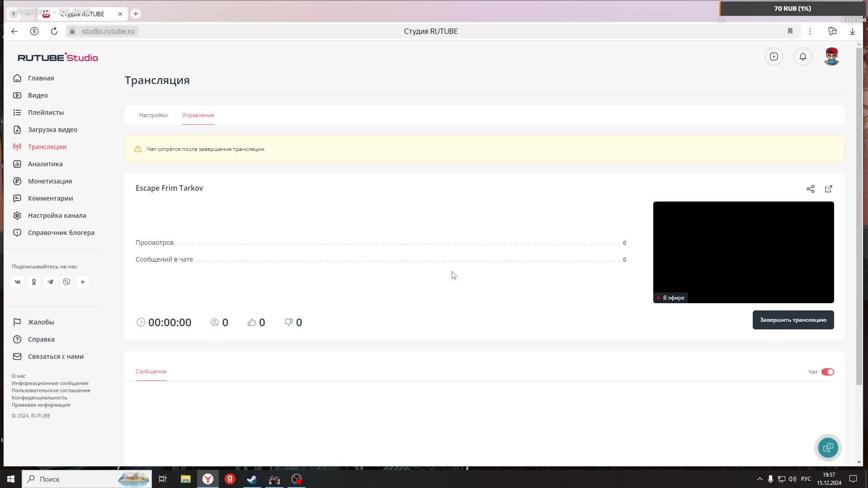868x488 pixels.
Task: Open the browser three-dot menu
Action: tap(810, 31)
